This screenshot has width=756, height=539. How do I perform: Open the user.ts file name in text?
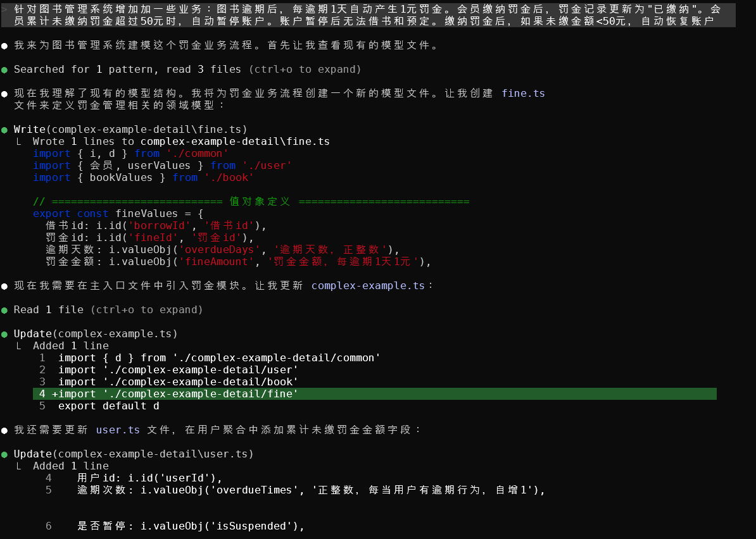click(118, 430)
